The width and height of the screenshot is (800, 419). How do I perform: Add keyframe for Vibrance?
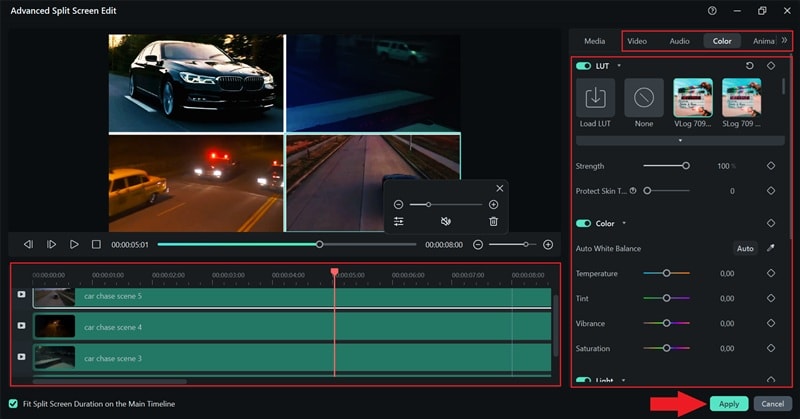[771, 323]
